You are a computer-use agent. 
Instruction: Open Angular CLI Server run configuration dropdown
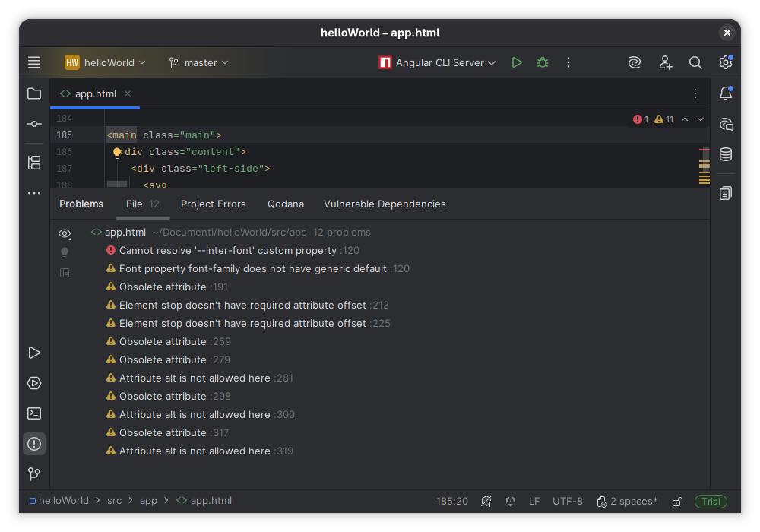[438, 62]
